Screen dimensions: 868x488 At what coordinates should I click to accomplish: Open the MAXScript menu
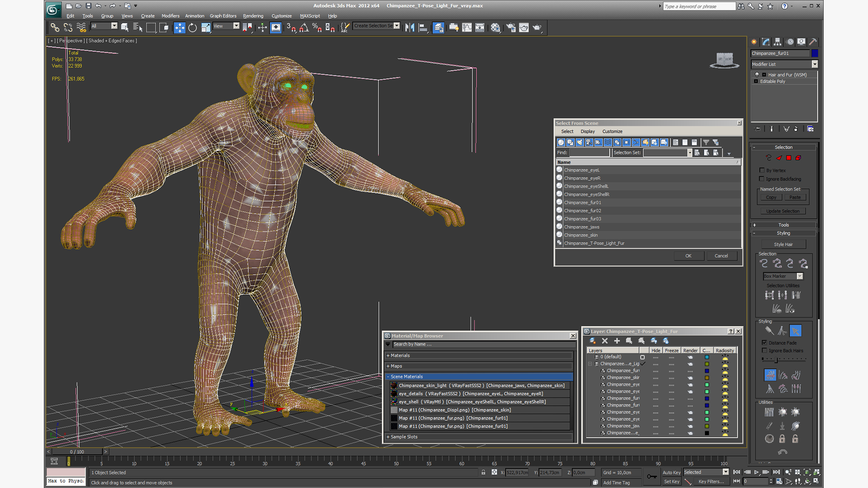(x=310, y=16)
